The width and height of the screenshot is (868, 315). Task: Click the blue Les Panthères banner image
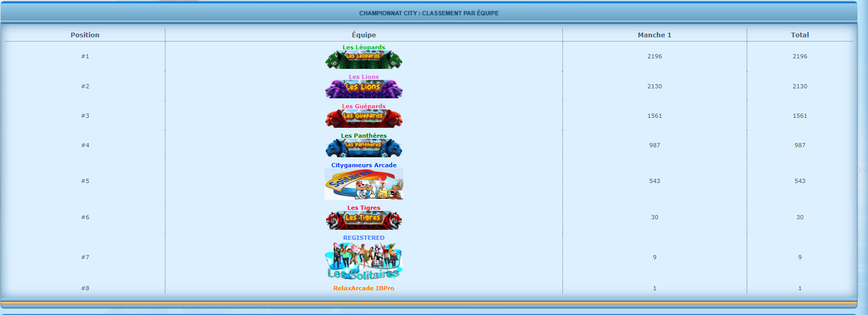pyautogui.click(x=363, y=148)
